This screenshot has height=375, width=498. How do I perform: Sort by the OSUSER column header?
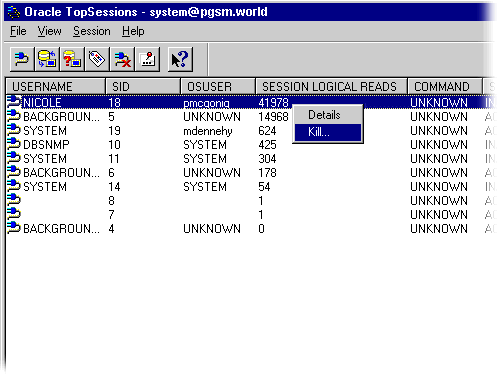pos(218,87)
